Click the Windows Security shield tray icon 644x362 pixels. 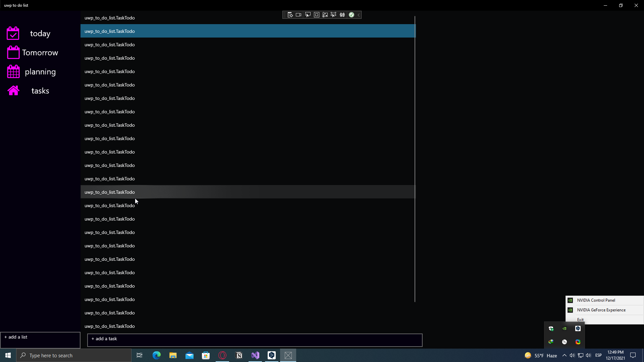point(551,328)
